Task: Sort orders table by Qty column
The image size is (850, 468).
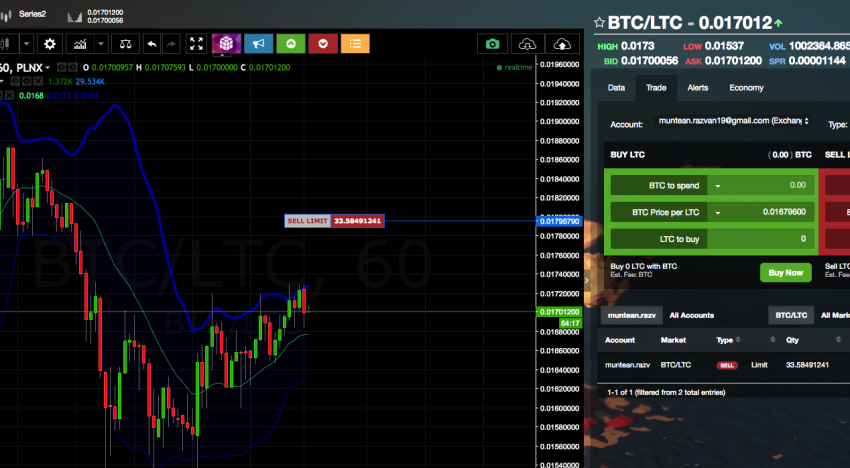Action: [813, 340]
